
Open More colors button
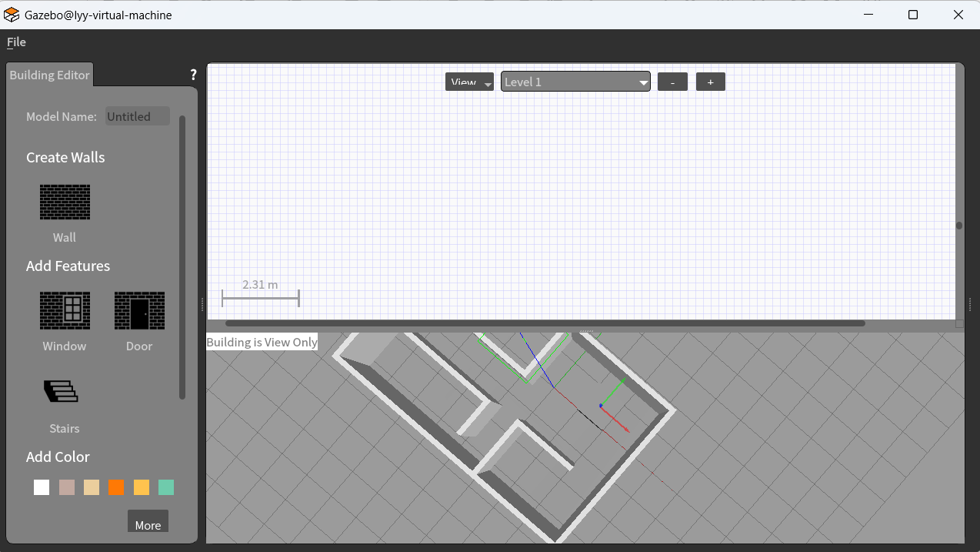coord(148,522)
